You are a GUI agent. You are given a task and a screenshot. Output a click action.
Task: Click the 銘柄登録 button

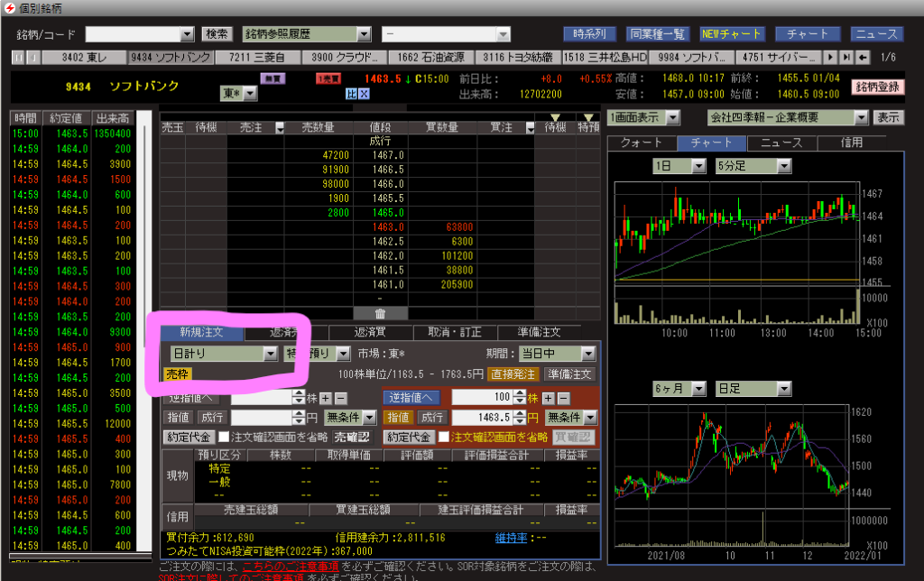click(x=877, y=87)
